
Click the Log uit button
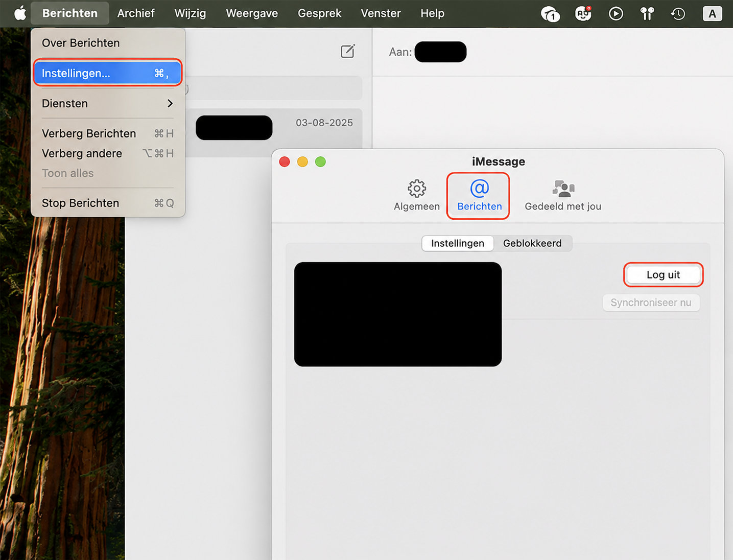(663, 274)
